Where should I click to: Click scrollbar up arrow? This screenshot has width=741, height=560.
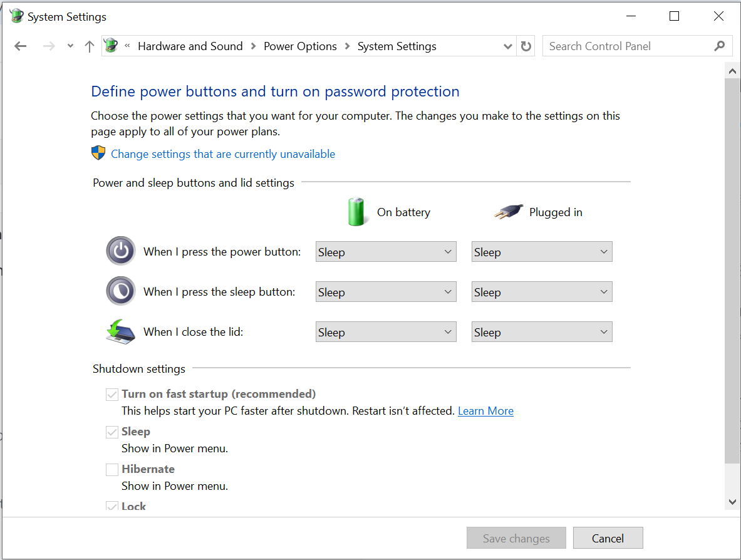732,71
